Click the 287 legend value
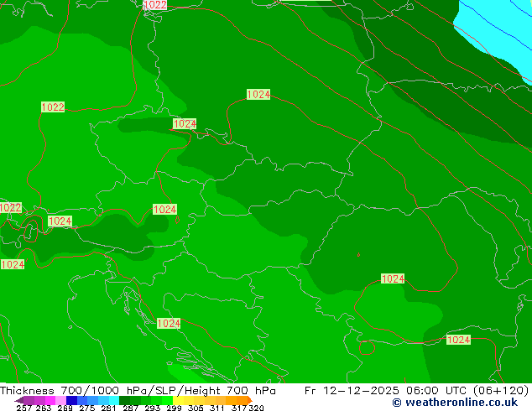532x411 pixels. pyautogui.click(x=130, y=408)
